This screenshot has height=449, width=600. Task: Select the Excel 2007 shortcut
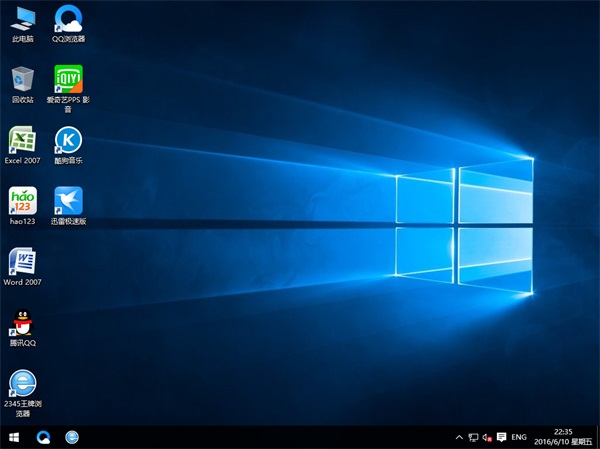tap(22, 140)
